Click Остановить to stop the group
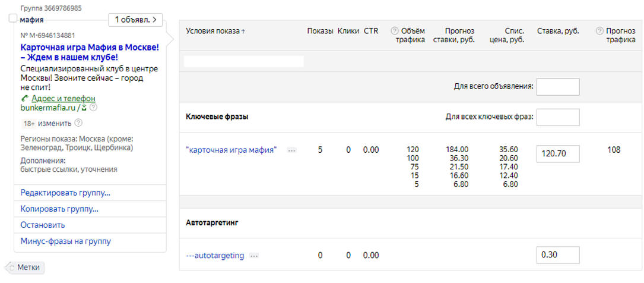The height and width of the screenshot is (283, 644). (x=43, y=225)
